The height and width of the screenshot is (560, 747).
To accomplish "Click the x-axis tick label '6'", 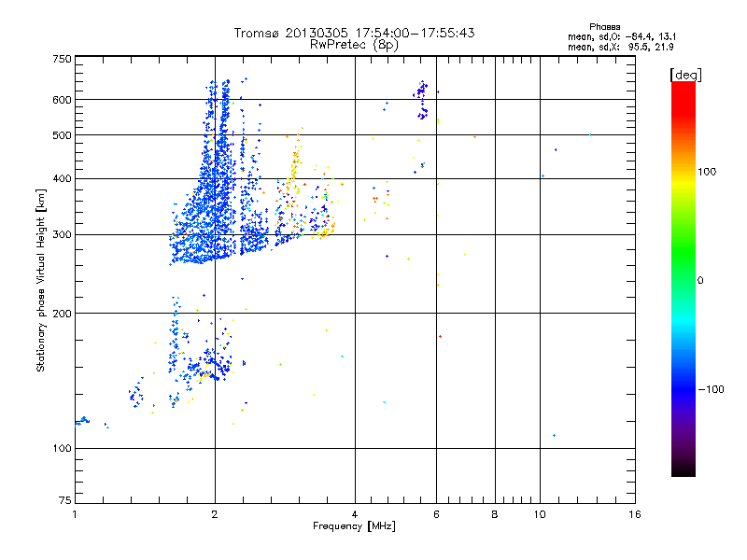I will [x=436, y=514].
